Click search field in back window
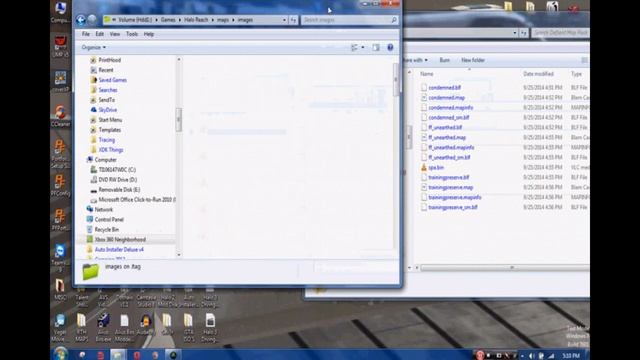The width and height of the screenshot is (640, 360). pyautogui.click(x=561, y=33)
